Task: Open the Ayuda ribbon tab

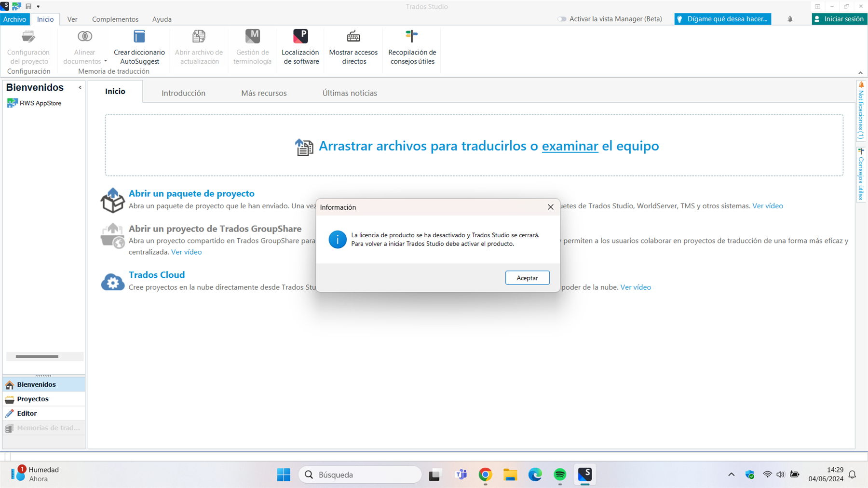Action: click(x=162, y=19)
